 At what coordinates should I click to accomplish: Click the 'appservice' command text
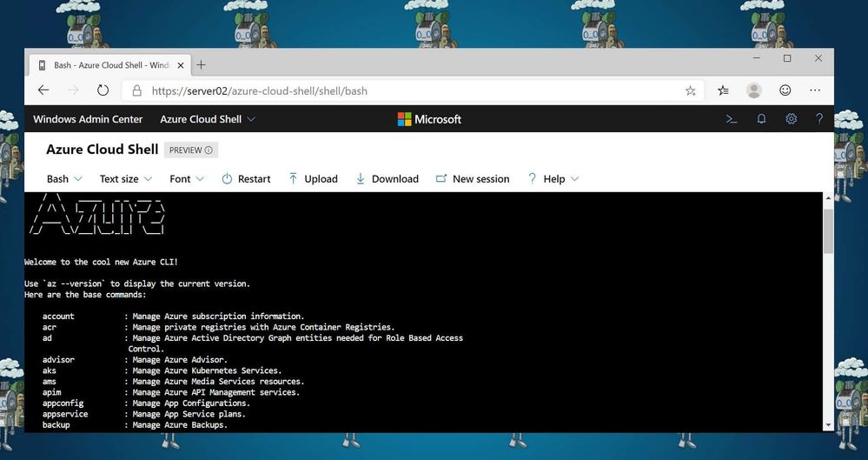pyautogui.click(x=65, y=414)
